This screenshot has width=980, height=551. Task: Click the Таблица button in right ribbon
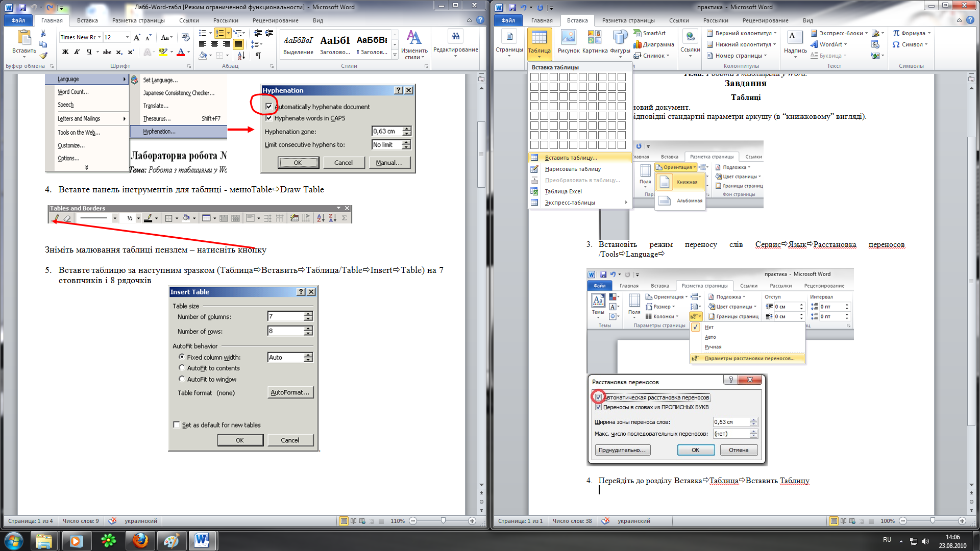[x=539, y=44]
